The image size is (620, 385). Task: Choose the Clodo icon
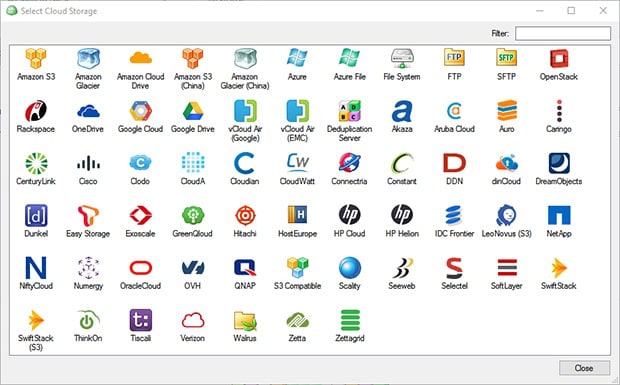[x=140, y=163]
